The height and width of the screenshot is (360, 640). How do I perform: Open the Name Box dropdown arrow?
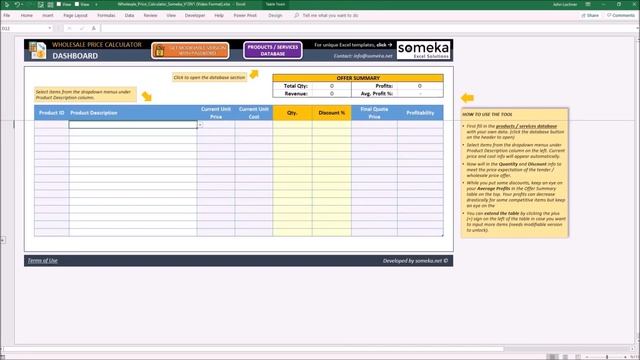pyautogui.click(x=50, y=28)
